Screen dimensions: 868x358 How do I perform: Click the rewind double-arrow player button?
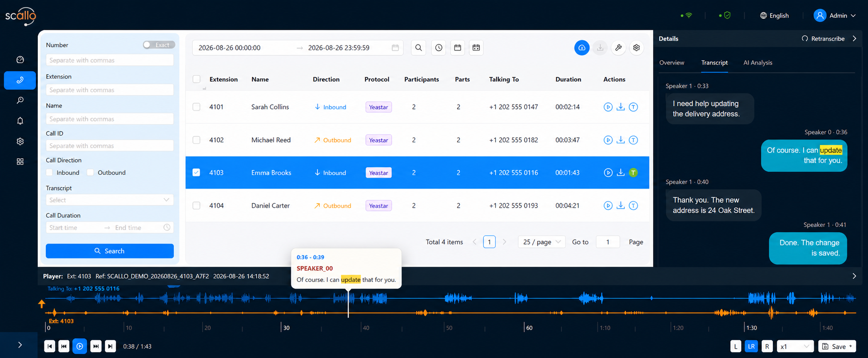pyautogui.click(x=64, y=346)
